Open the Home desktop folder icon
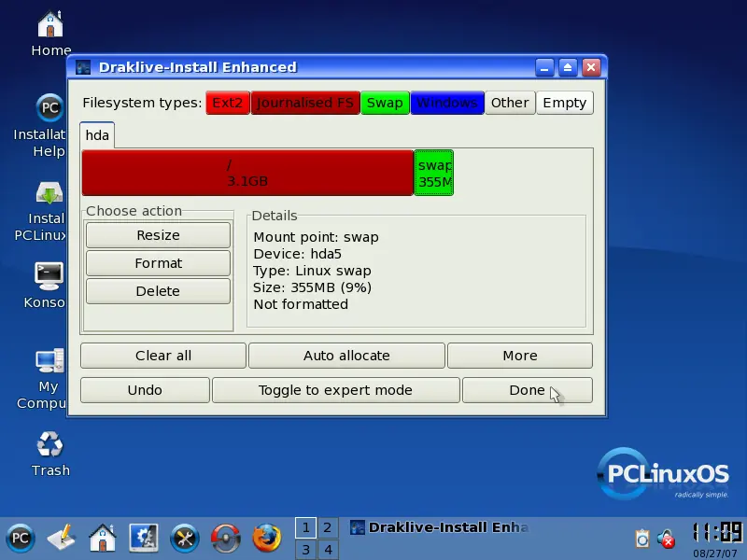The height and width of the screenshot is (560, 747). point(50,24)
